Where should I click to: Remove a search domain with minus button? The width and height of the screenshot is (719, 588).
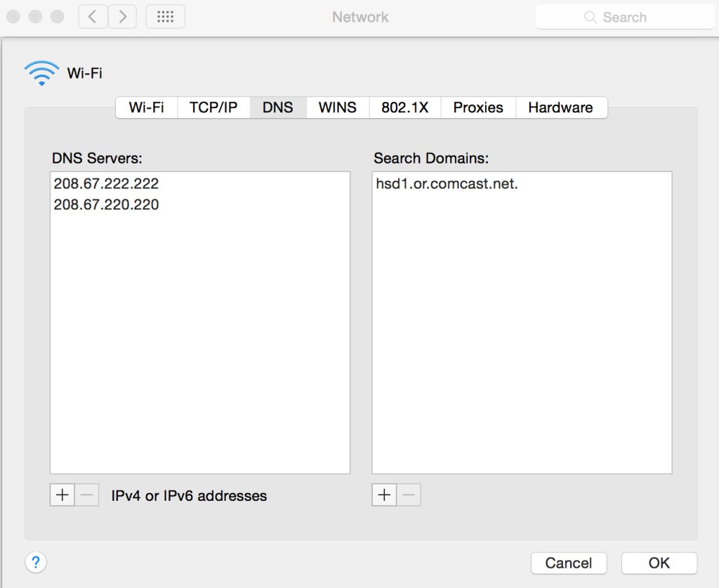[x=409, y=495]
